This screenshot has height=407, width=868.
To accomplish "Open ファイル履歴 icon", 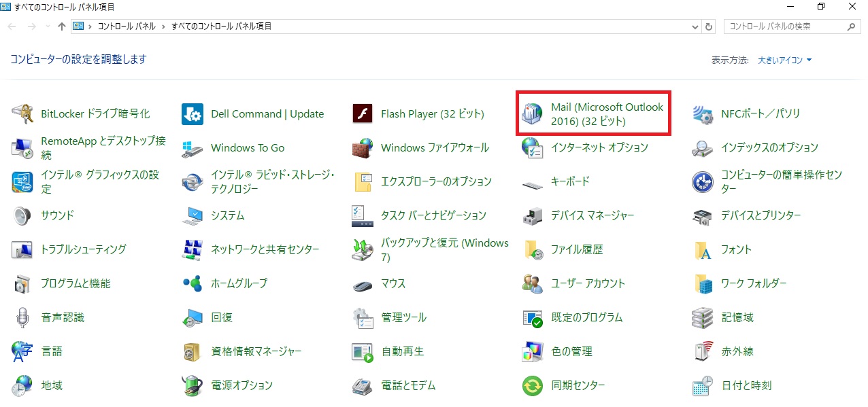I will click(x=533, y=250).
